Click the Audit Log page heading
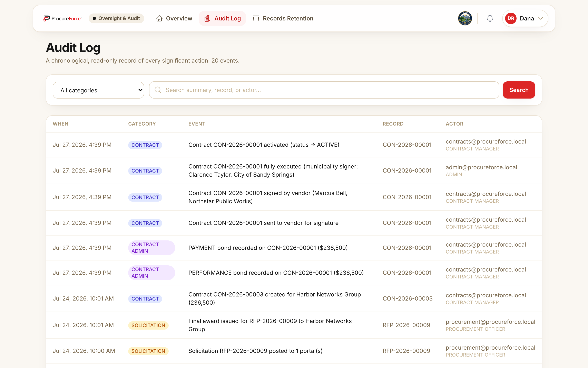Viewport: 588px width, 368px height. (x=73, y=48)
